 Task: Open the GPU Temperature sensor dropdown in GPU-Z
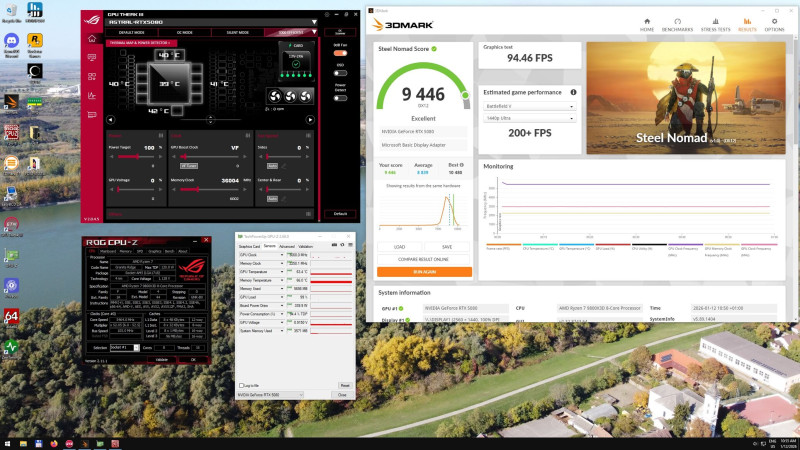point(282,272)
